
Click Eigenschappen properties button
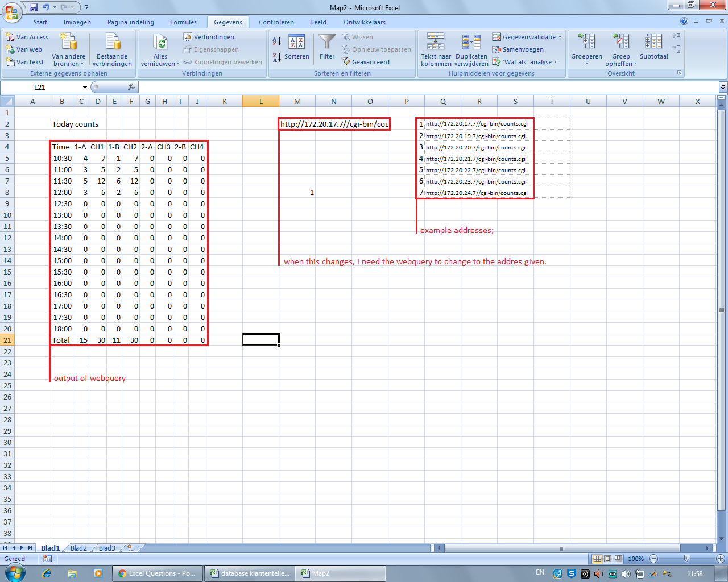point(211,49)
